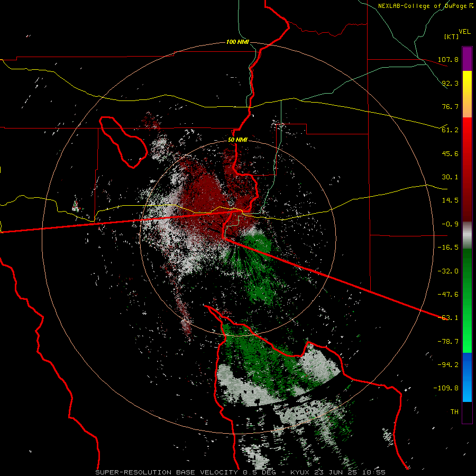This screenshot has width=476, height=476.
Task: Select the 14.5 legend value
Action: pos(450,200)
